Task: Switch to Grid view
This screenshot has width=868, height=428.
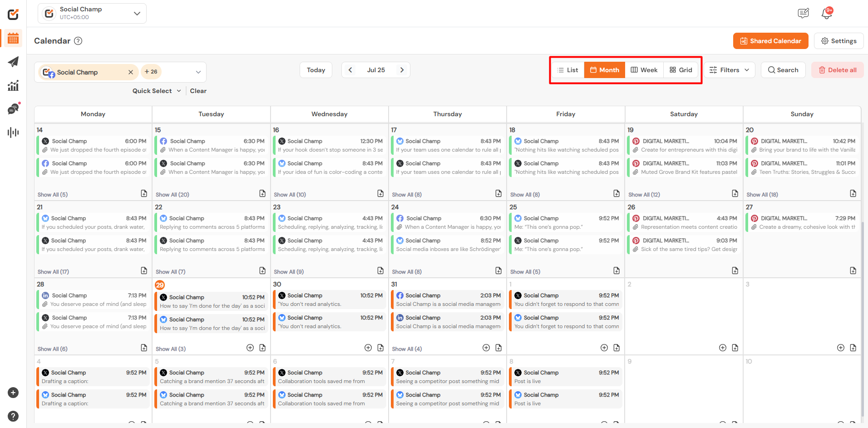Action: click(681, 70)
